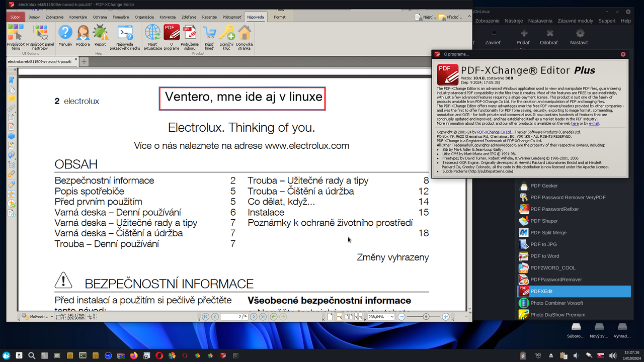Zoom in with plus button
Image resolution: width=644 pixels, height=362 pixels.
(x=446, y=317)
